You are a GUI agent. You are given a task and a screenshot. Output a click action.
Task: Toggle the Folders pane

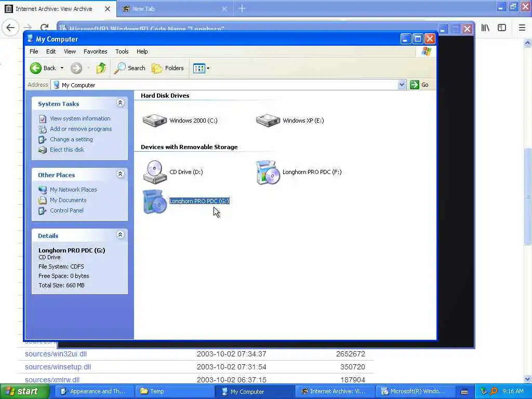(168, 68)
